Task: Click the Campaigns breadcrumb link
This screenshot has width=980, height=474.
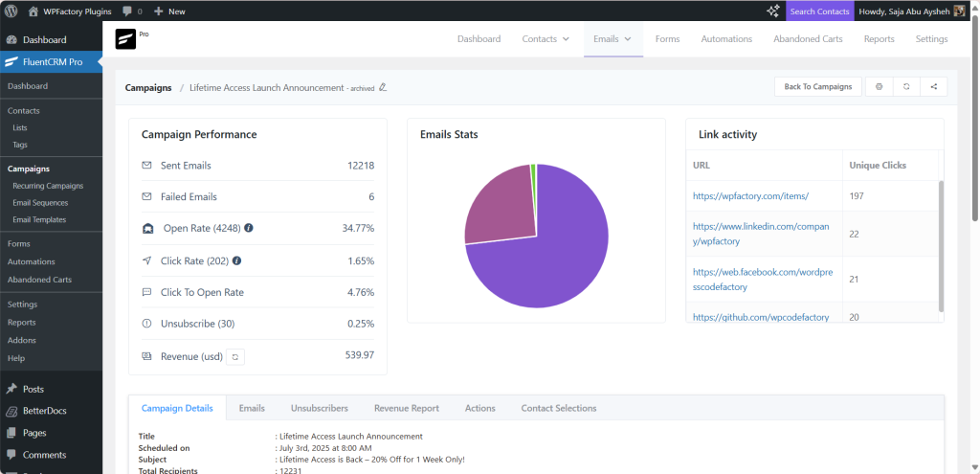Action: coord(148,87)
